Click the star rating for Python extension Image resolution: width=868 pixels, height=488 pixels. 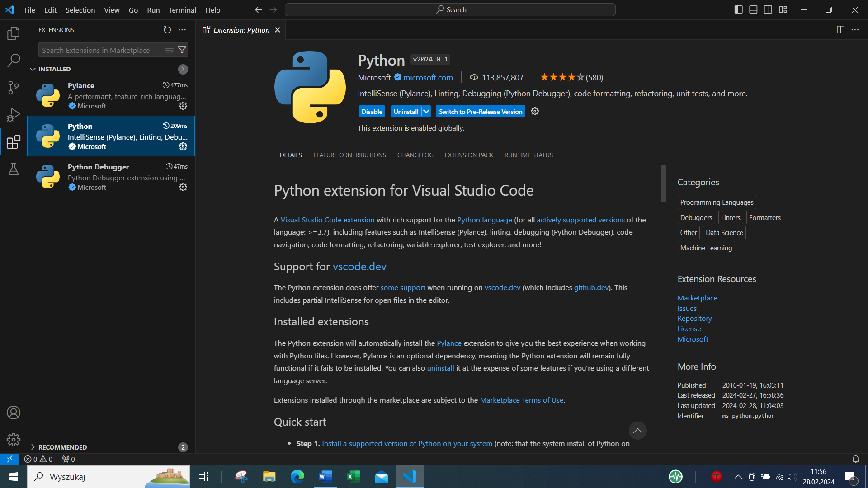(x=571, y=77)
